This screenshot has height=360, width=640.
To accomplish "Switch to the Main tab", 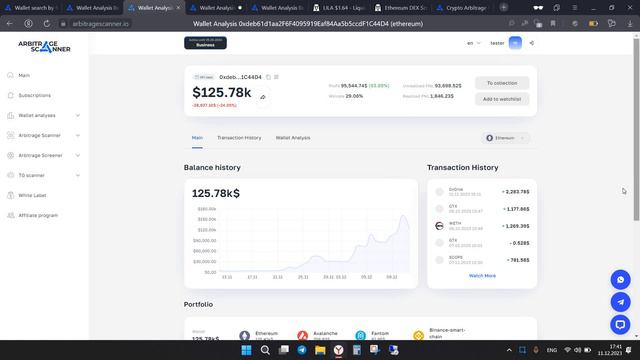I will point(197,138).
